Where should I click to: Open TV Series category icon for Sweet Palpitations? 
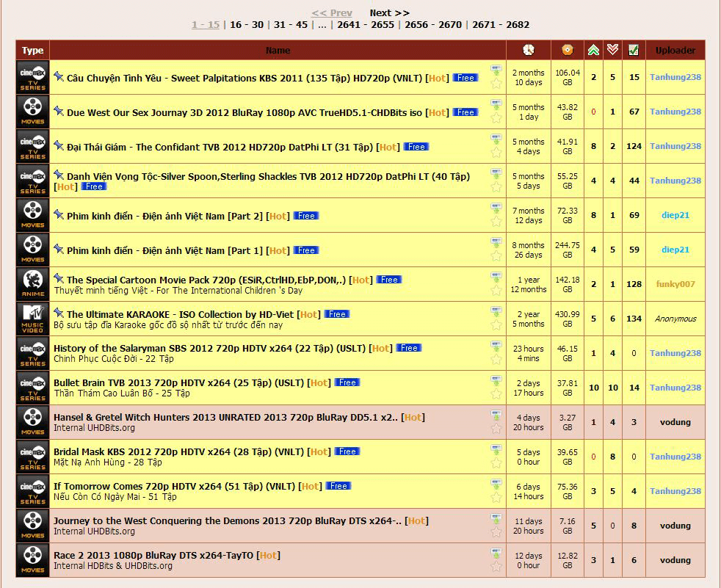pyautogui.click(x=32, y=77)
